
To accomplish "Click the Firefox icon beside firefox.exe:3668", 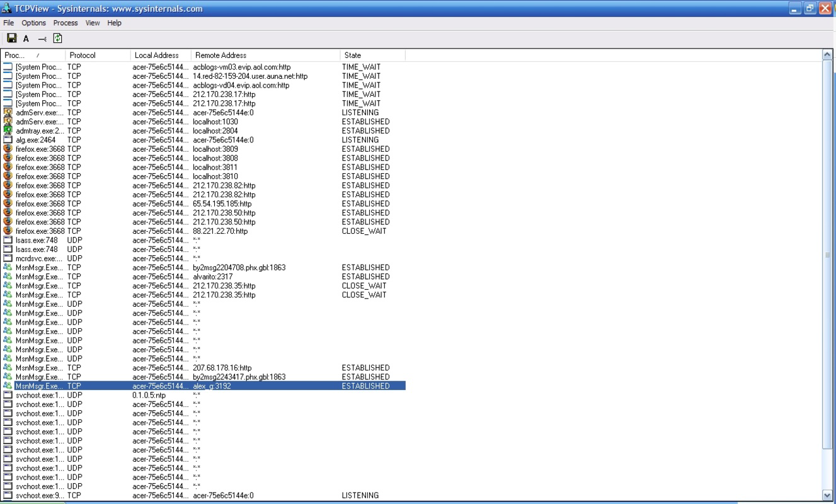I will 6,149.
